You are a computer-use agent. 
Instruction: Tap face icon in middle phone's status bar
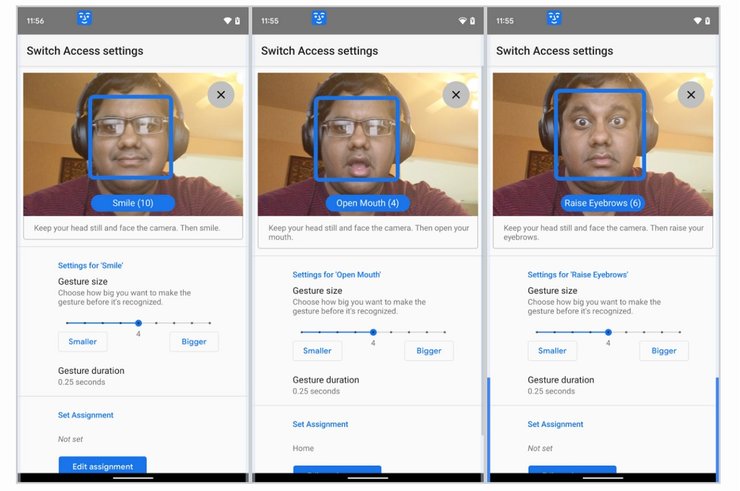click(x=319, y=18)
